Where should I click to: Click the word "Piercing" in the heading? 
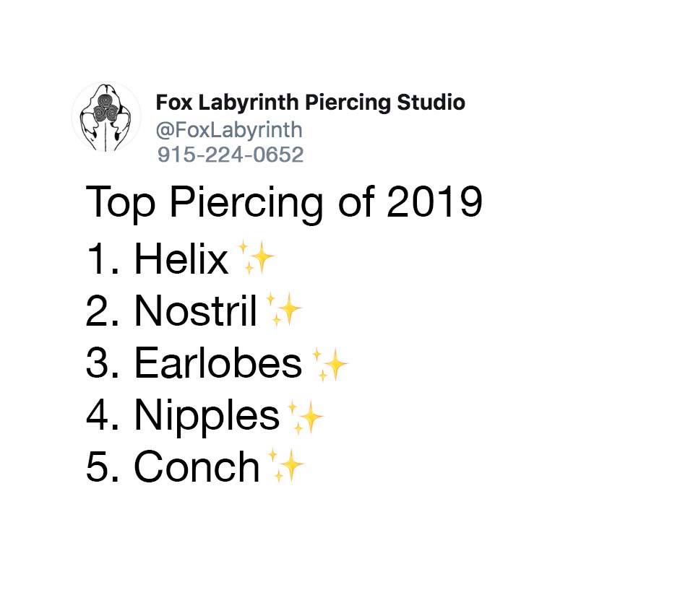coord(246,204)
